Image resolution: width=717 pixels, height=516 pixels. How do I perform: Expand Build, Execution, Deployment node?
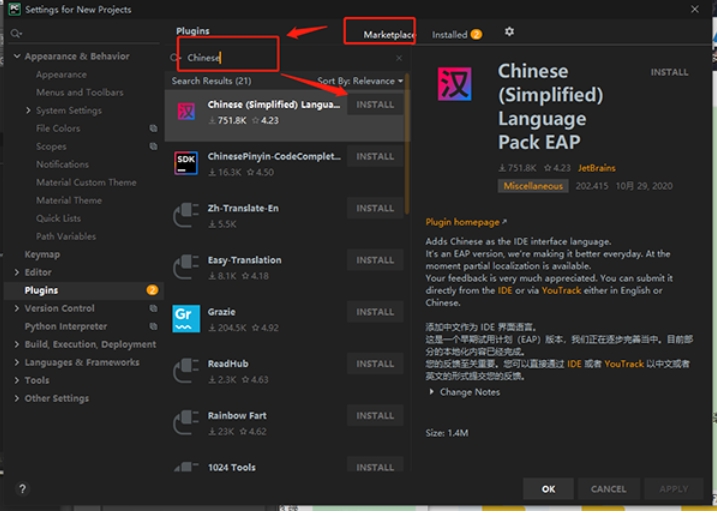click(x=17, y=344)
